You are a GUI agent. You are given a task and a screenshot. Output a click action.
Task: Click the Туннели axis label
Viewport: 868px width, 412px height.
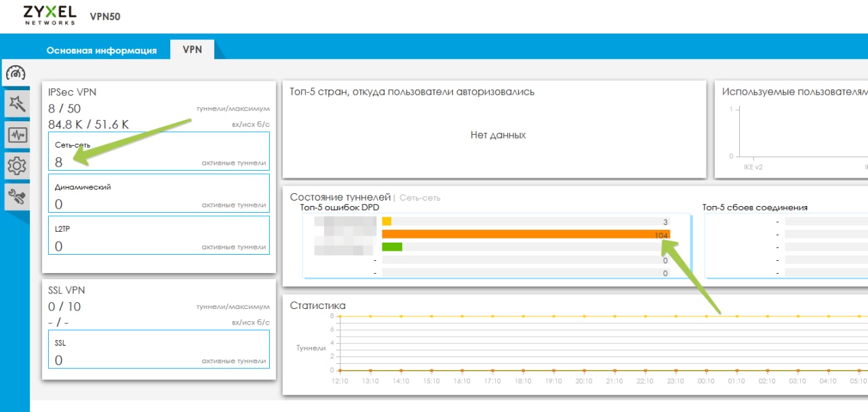(x=311, y=348)
